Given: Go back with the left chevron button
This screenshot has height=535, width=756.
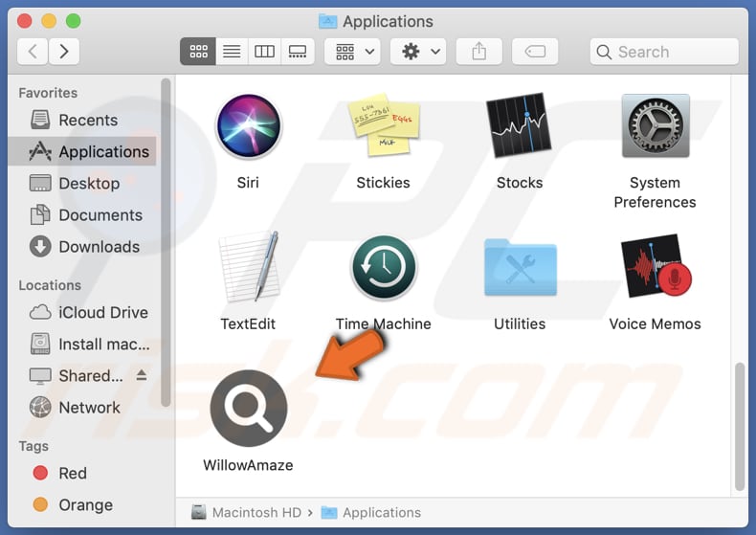Looking at the screenshot, I should point(33,51).
